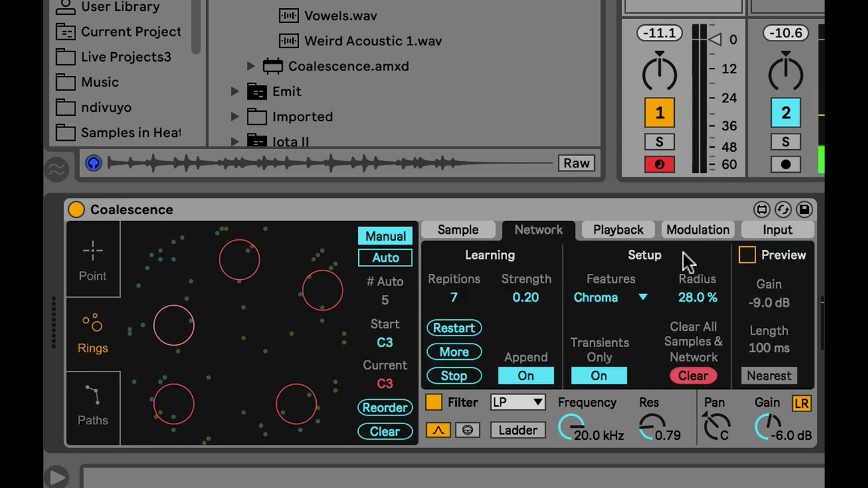Select the Paths mode icon
This screenshot has height=488, width=868.
[x=92, y=395]
